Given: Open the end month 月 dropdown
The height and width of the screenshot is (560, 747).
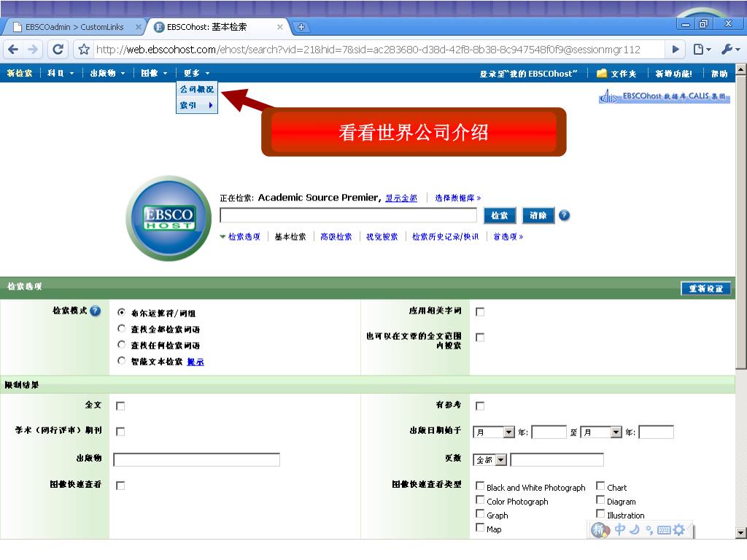Looking at the screenshot, I should click(602, 432).
